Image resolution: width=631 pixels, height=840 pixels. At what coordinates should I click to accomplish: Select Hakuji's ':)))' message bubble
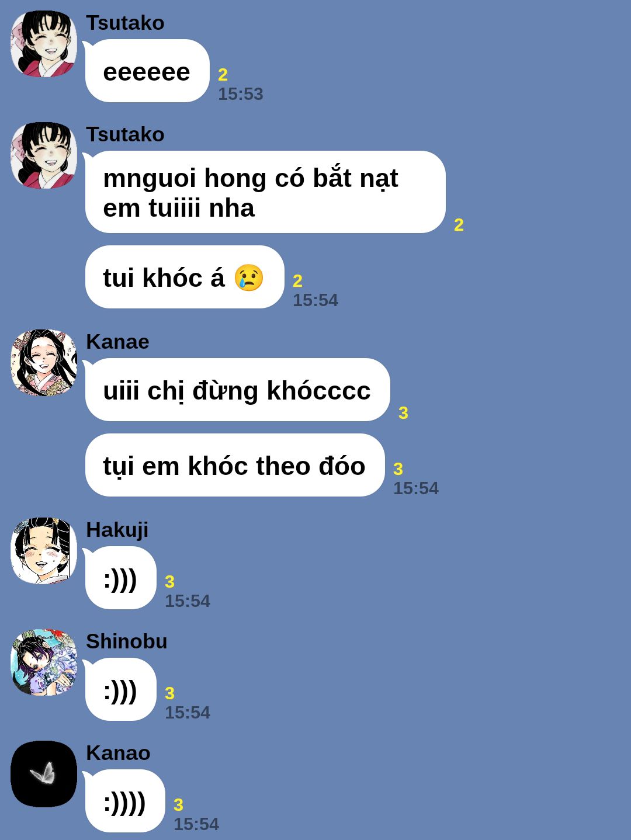[121, 578]
